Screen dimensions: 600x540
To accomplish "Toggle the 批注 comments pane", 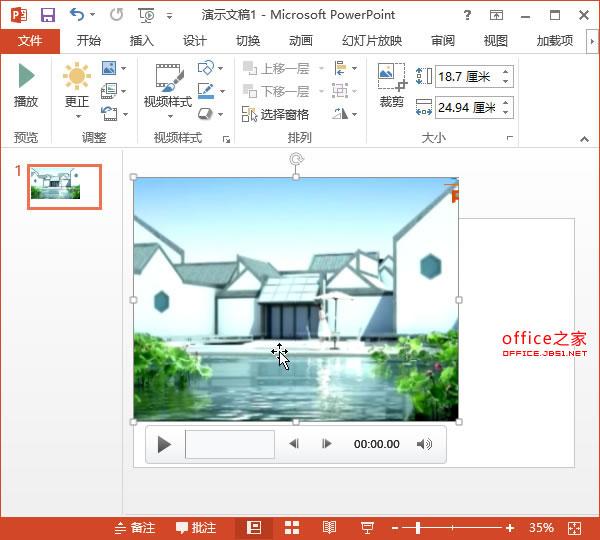I will 196,528.
